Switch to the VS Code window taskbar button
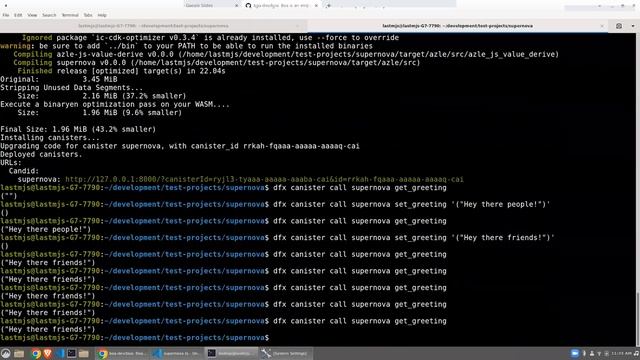 point(177,353)
